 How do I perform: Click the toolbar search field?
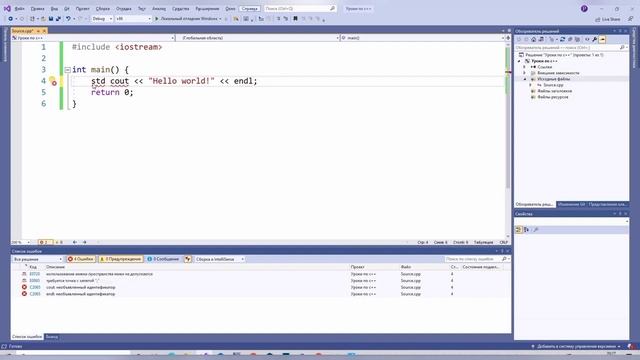(300, 9)
